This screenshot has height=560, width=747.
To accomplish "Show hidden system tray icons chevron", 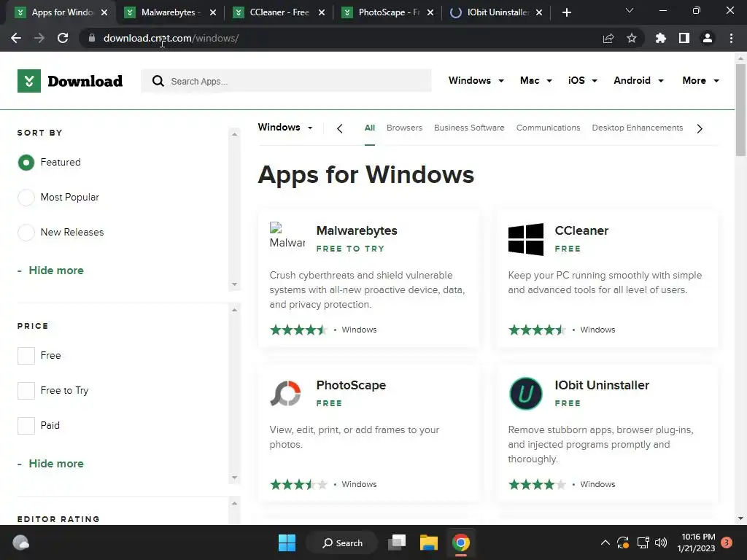I will coord(605,542).
